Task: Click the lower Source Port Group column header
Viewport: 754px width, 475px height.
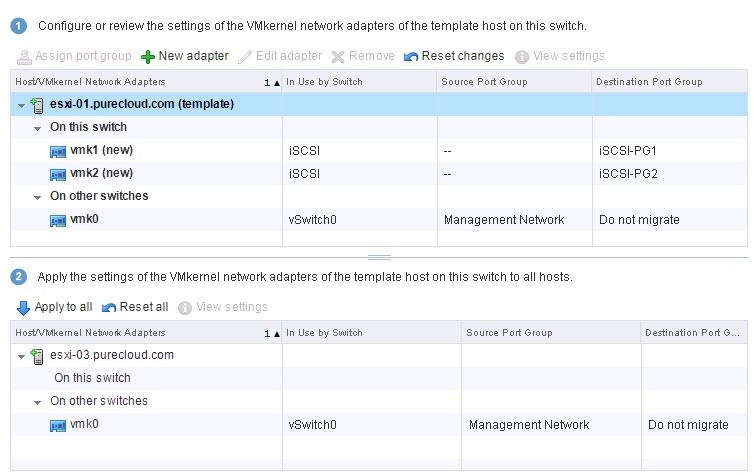Action: 550,333
